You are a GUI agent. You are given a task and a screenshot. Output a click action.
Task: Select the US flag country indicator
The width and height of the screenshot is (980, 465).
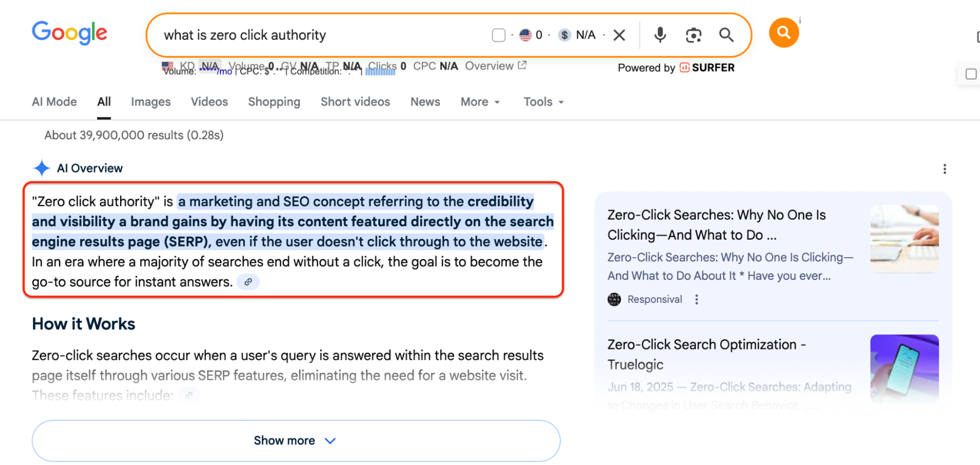[525, 35]
